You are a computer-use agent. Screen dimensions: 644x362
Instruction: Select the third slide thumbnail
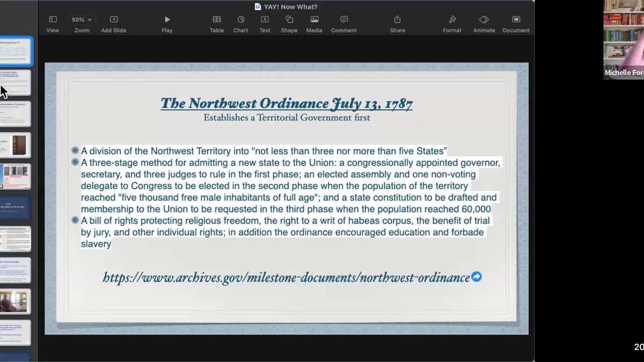[15, 114]
